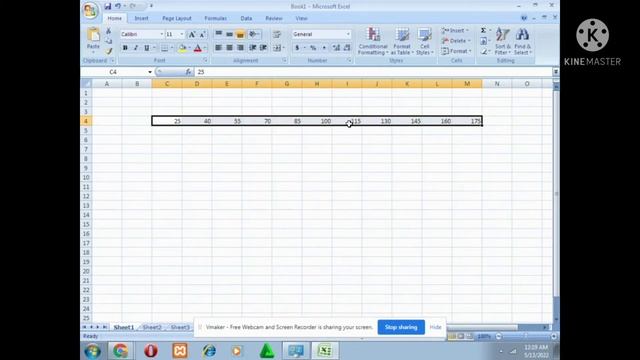640x360 pixels.
Task: Open the Format cells menu
Action: [x=456, y=51]
